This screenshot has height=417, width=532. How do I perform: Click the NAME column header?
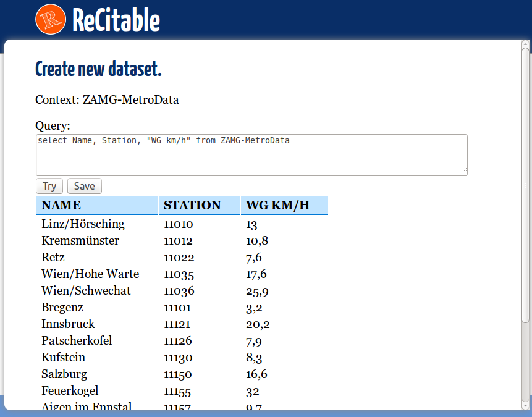tap(97, 205)
